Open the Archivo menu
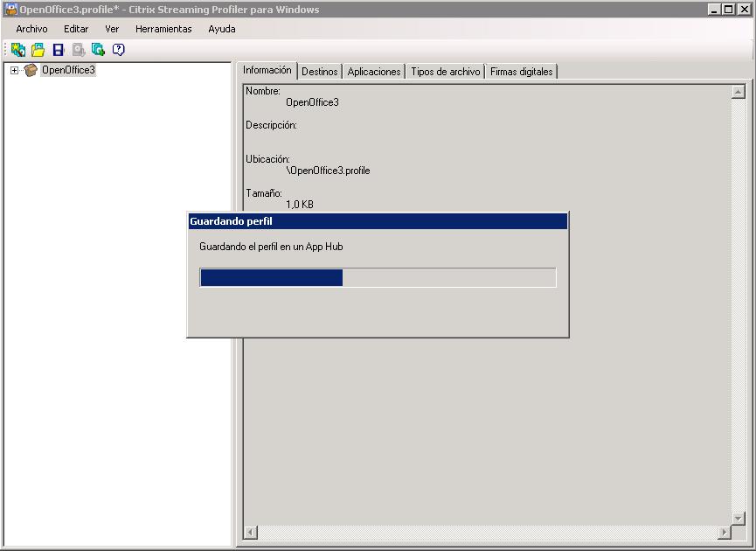 (31, 29)
